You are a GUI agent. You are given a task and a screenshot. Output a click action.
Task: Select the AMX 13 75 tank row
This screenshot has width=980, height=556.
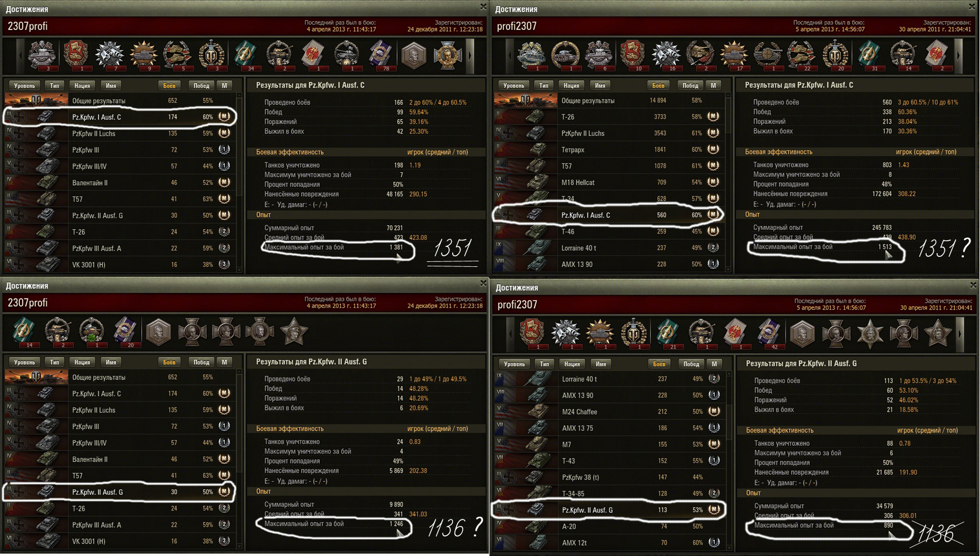click(x=609, y=428)
